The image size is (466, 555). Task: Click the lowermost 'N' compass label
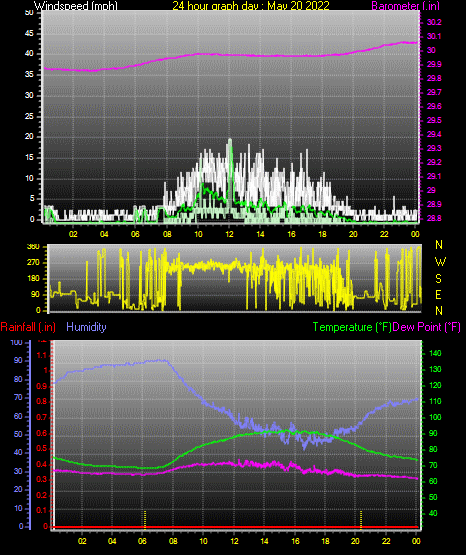pos(439,311)
